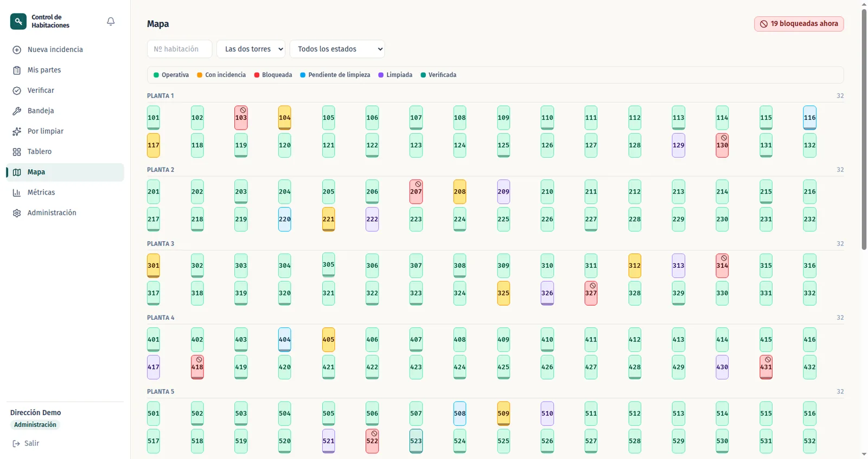
Task: Select blocked room 103 tile
Action: (x=241, y=118)
